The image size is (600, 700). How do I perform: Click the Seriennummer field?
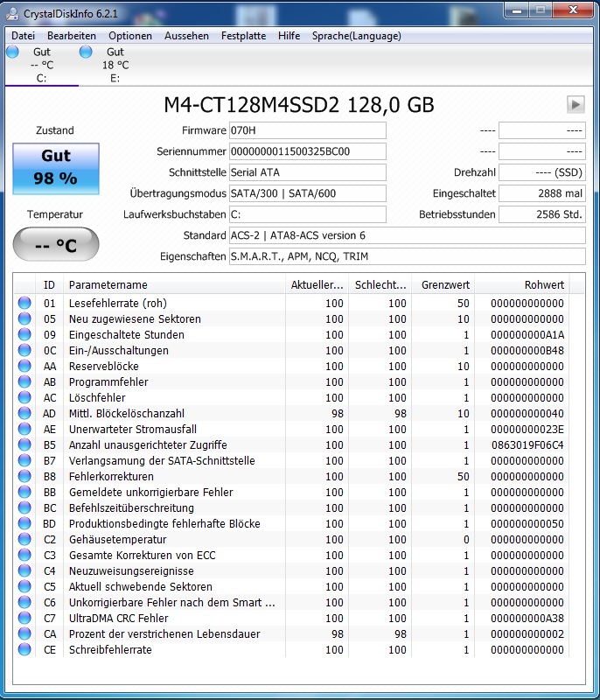307,151
